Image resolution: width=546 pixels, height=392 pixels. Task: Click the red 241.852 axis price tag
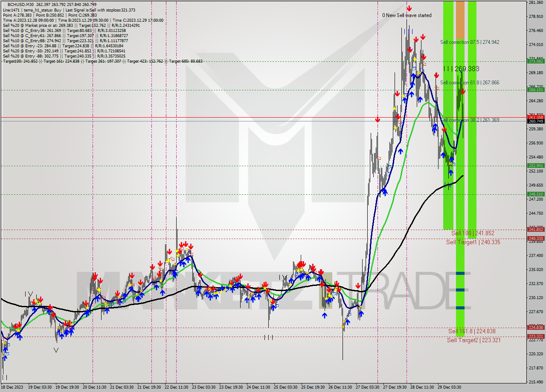coord(536,230)
